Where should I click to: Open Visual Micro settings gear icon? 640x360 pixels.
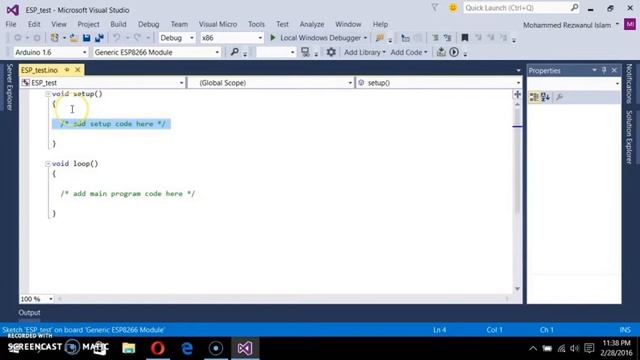click(x=331, y=52)
